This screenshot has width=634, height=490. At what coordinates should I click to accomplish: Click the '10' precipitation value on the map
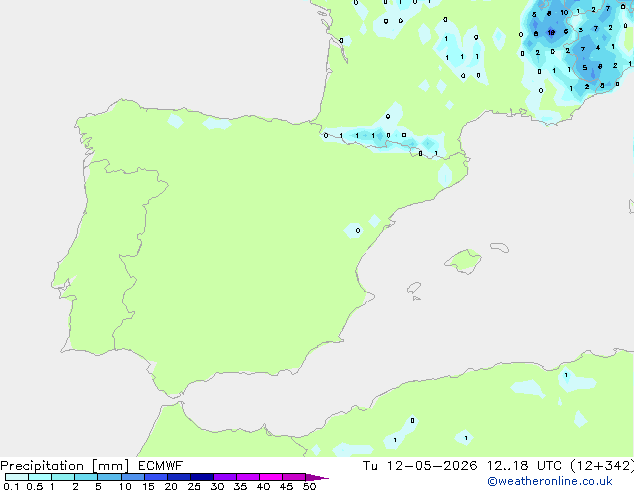click(564, 13)
